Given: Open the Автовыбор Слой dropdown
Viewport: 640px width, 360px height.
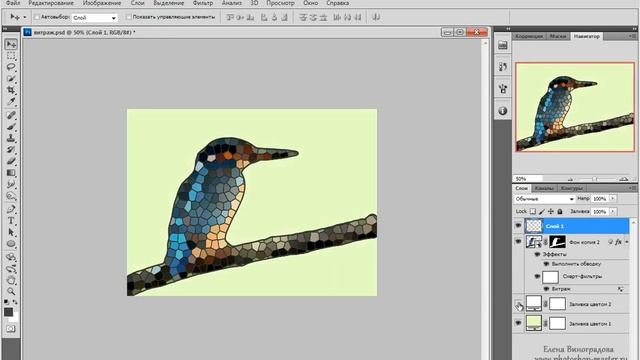Looking at the screenshot, I should (x=95, y=18).
